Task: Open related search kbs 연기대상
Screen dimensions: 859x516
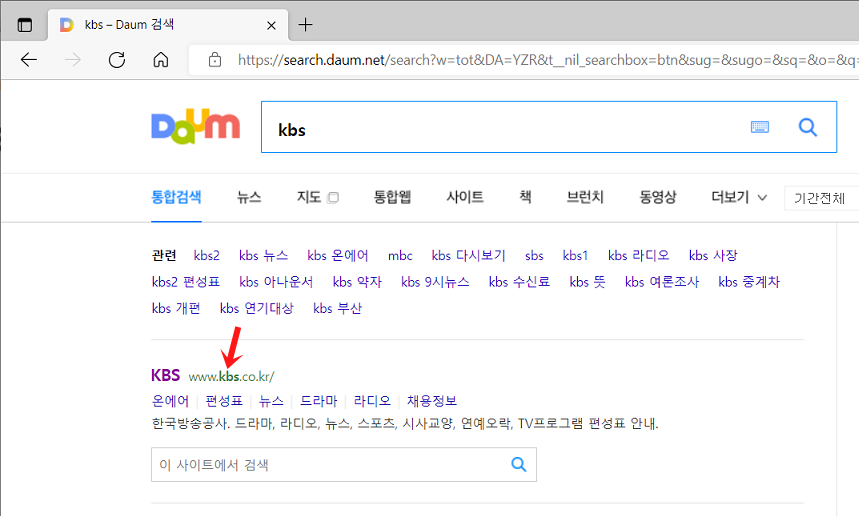Action: [x=256, y=308]
